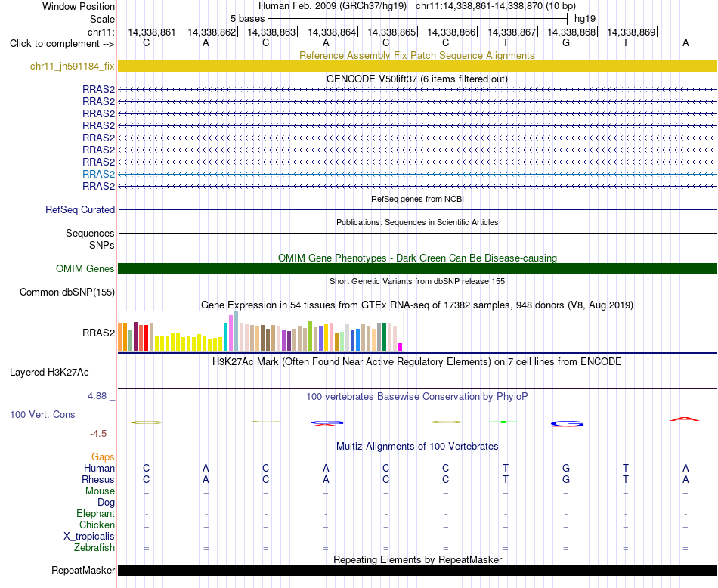The image size is (718, 588).
Task: Open the Common dbSNP(155) track label
Action: pyautogui.click(x=67, y=292)
